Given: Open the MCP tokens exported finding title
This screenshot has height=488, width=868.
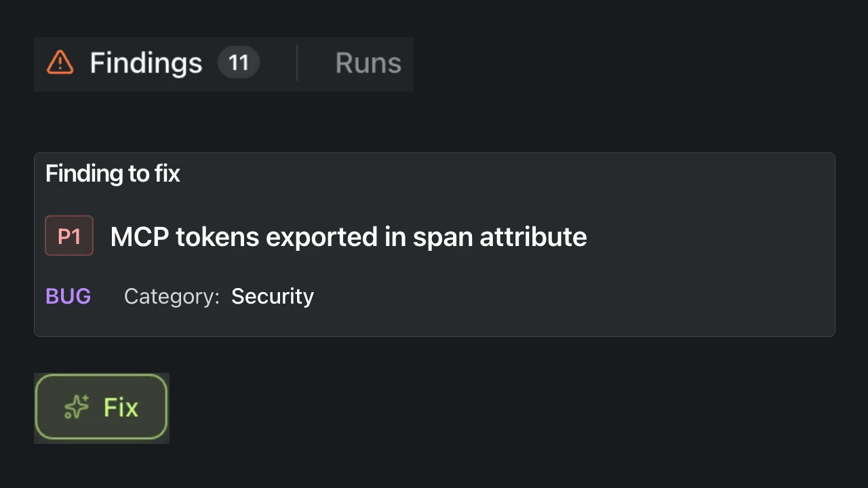Looking at the screenshot, I should tap(348, 237).
